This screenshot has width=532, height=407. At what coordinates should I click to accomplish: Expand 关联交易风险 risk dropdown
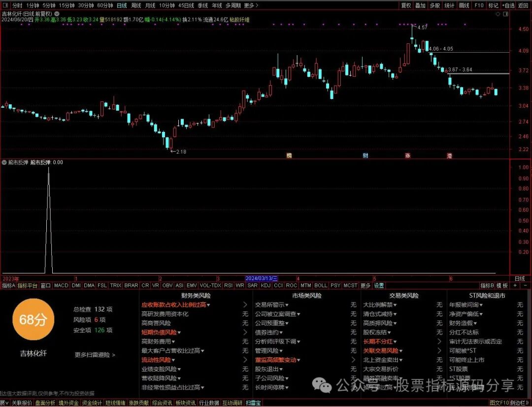tap(400, 351)
